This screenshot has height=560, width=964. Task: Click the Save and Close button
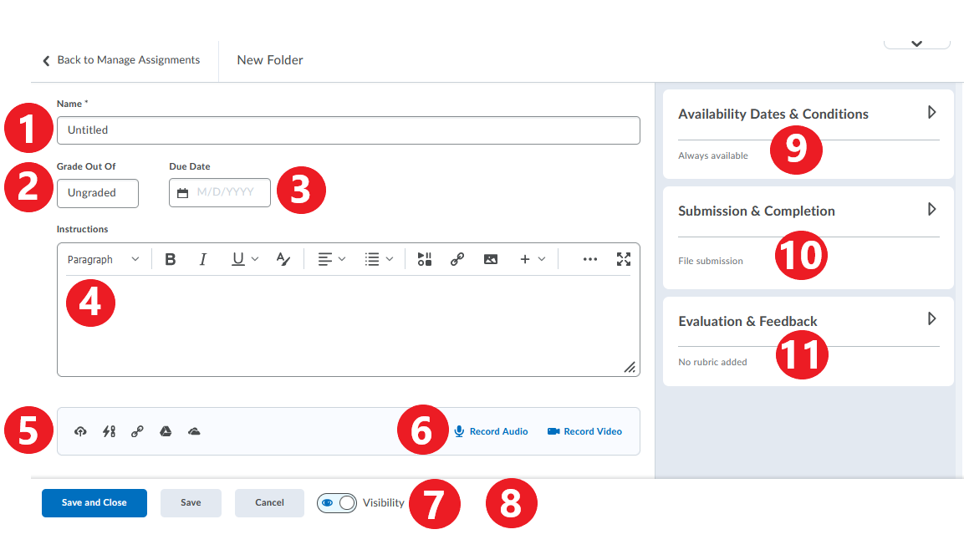click(94, 502)
